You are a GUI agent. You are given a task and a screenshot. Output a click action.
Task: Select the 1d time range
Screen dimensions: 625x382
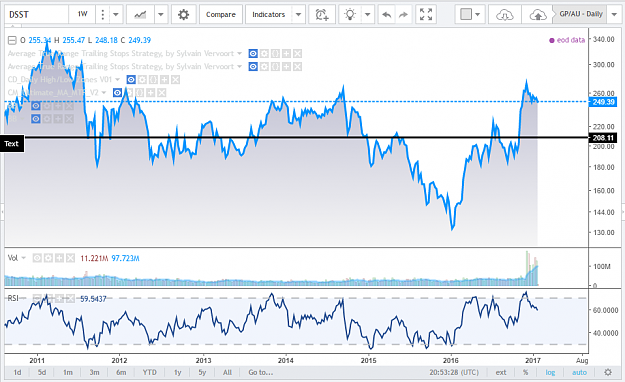pyautogui.click(x=18, y=372)
